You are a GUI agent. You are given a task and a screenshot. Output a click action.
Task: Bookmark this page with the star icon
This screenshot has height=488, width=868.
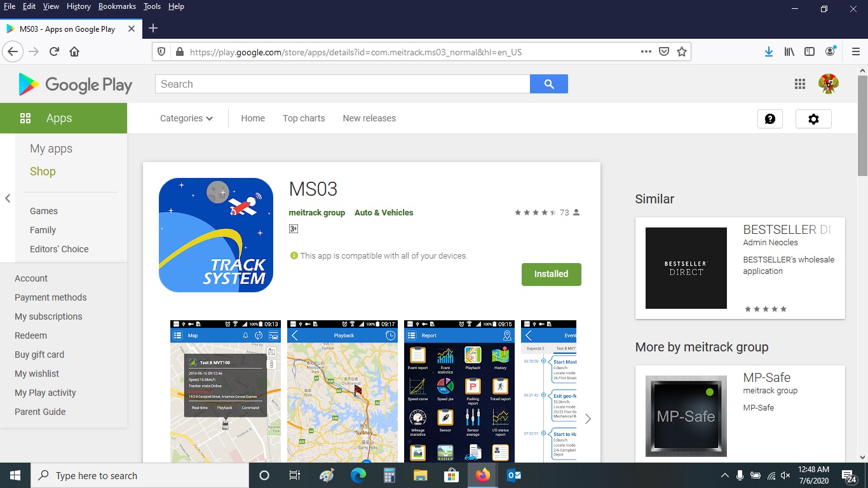coord(682,51)
